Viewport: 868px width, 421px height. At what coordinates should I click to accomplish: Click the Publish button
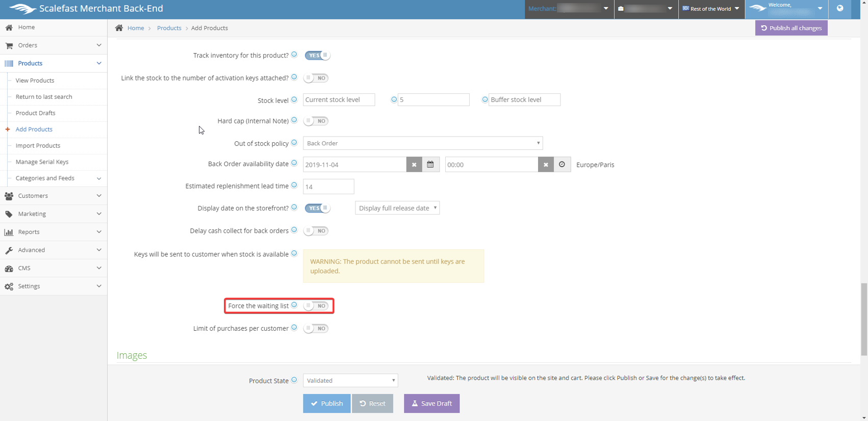click(326, 404)
